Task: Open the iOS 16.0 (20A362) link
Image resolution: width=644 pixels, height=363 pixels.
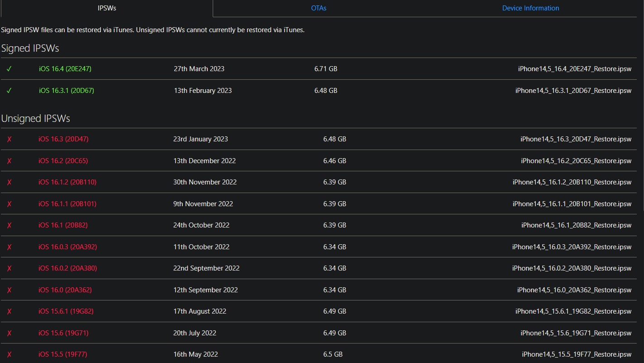Action: (x=65, y=290)
